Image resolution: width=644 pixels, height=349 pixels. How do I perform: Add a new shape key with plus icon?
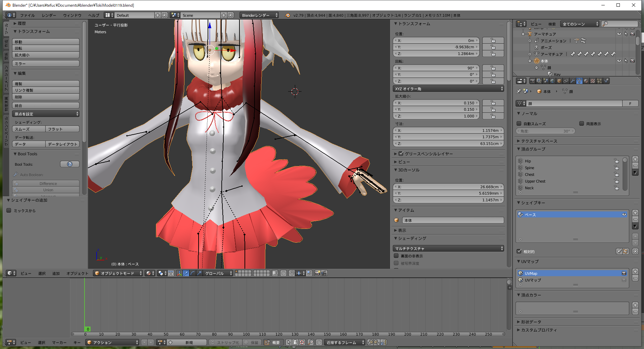point(635,213)
